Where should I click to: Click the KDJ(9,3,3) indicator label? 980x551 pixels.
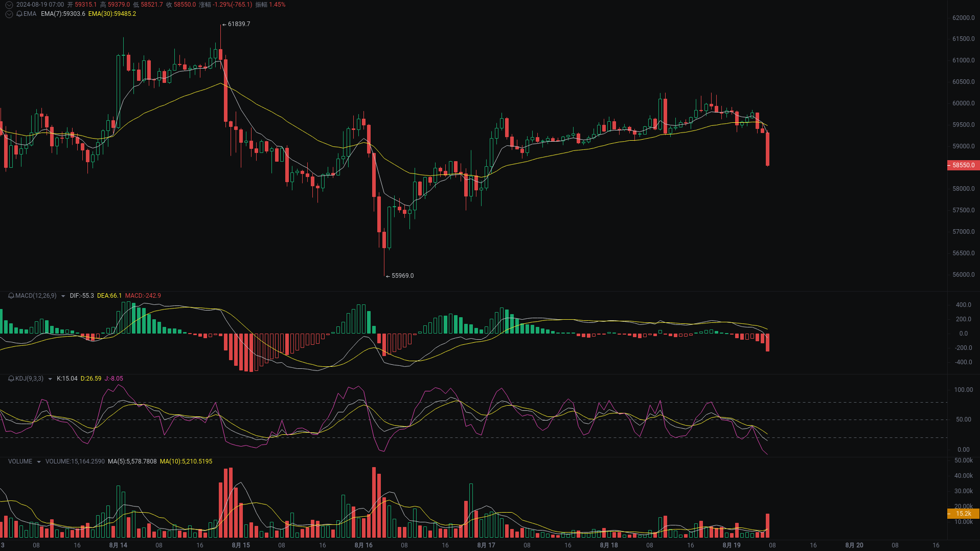tap(29, 379)
